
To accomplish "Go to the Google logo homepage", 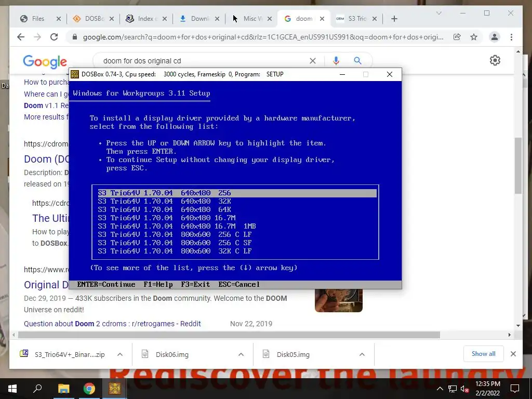I will (45, 62).
